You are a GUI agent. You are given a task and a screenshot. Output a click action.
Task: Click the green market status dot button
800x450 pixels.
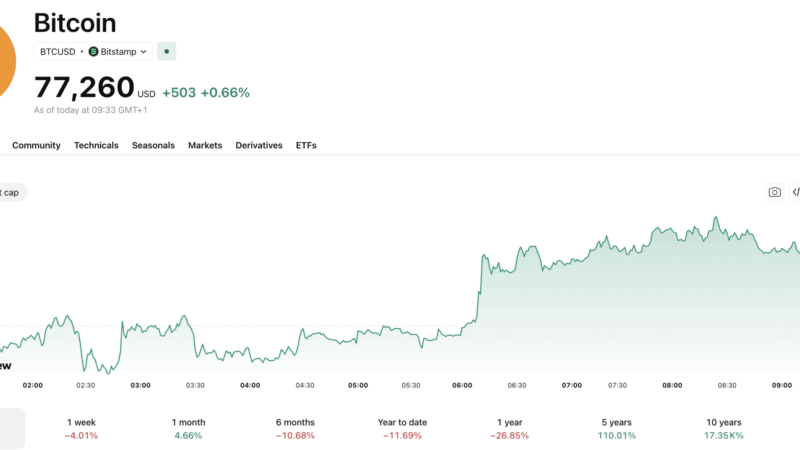[x=166, y=52]
